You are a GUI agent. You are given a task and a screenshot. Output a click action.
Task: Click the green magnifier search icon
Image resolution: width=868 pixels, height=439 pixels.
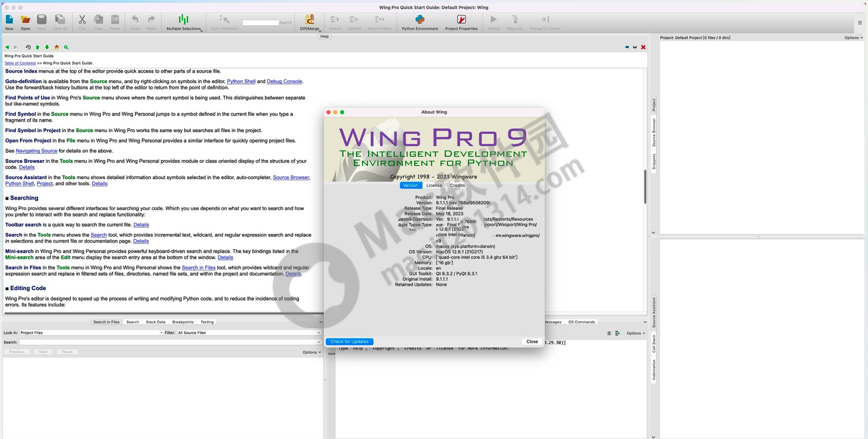pos(66,47)
